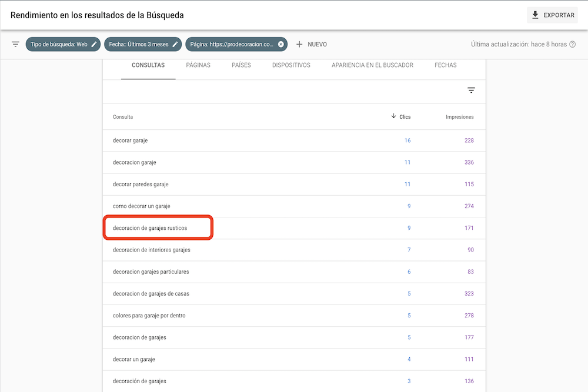Edit the Tipo de búsqueda: Web filter
The height and width of the screenshot is (392, 588).
[x=93, y=44]
